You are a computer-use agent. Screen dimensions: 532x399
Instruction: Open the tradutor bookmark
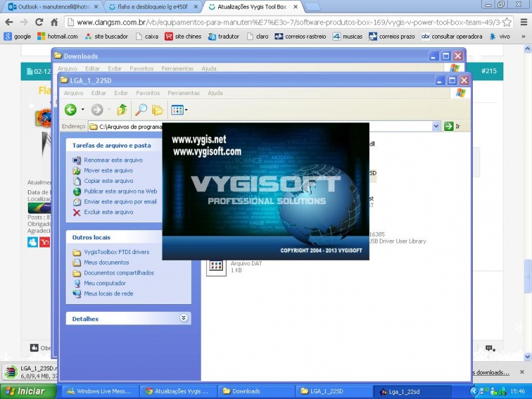[x=223, y=37]
